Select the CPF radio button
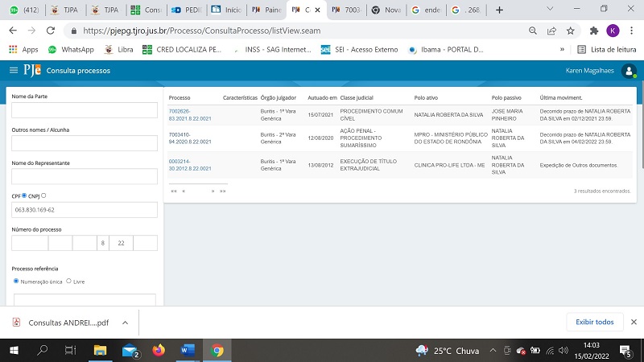 click(x=24, y=195)
